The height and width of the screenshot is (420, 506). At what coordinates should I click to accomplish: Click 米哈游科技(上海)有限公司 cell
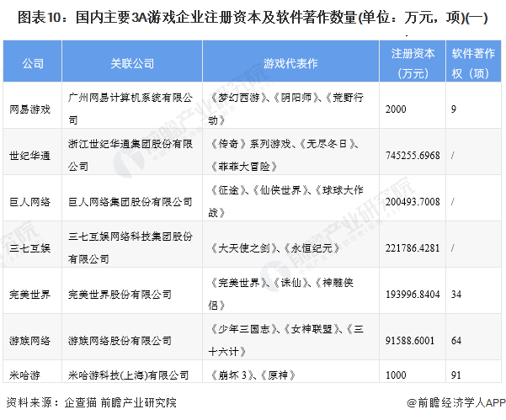pos(132,372)
